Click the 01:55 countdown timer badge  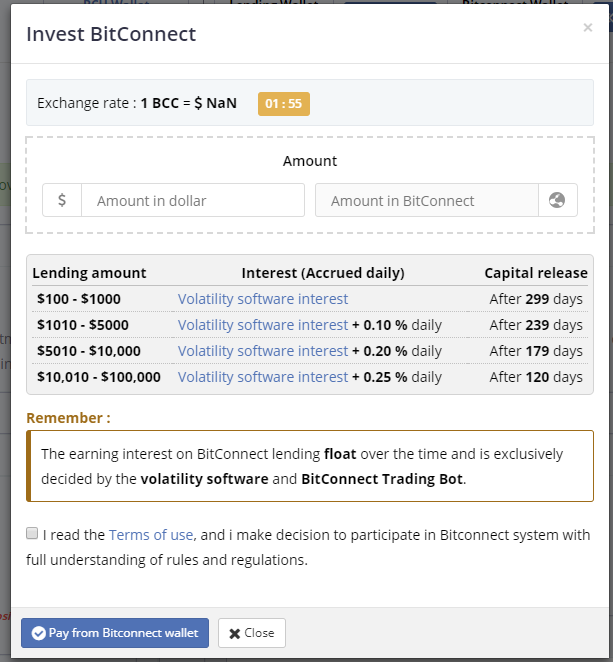coord(284,104)
